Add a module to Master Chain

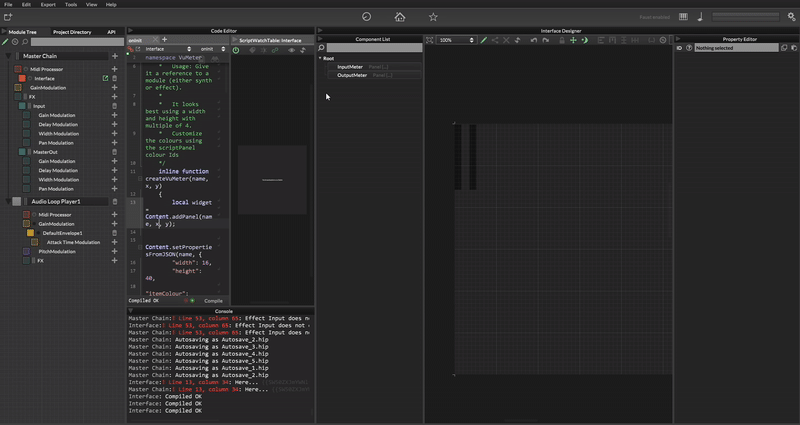tap(115, 57)
